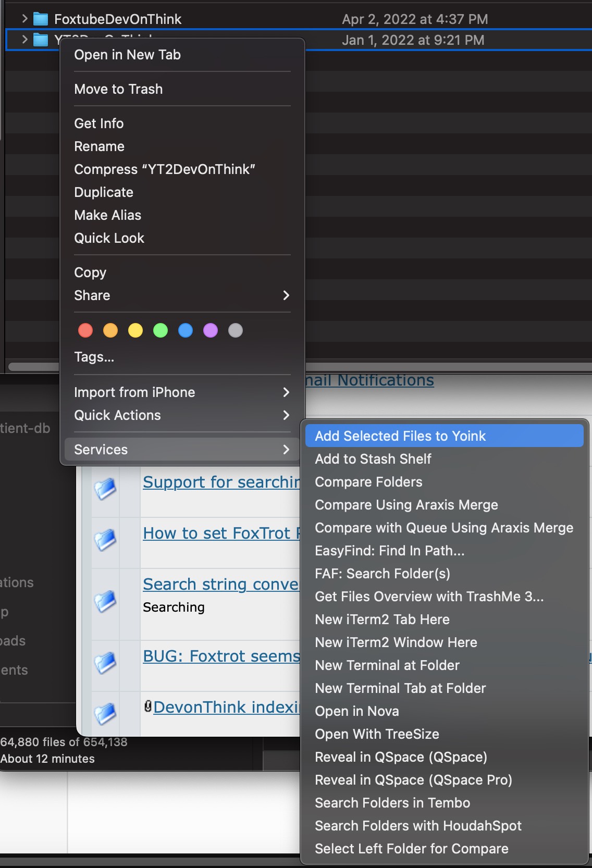Click the FoxtubeDevOnThink folder icon
This screenshot has width=592, height=868.
(41, 19)
